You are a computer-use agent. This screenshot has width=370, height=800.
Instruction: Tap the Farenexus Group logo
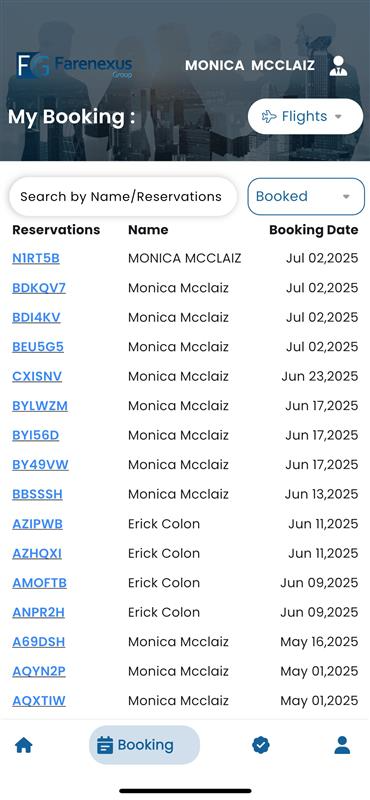click(75, 66)
